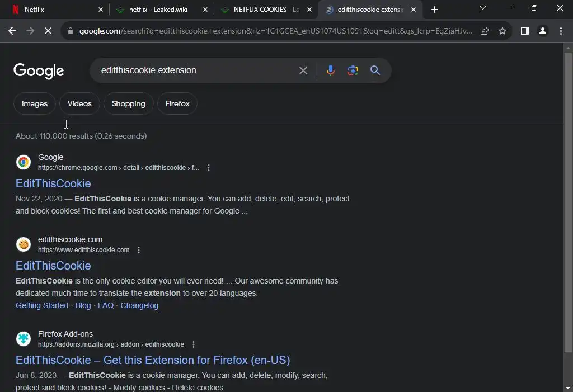Open the tab search dropdown
This screenshot has width=573, height=392.
483,8
